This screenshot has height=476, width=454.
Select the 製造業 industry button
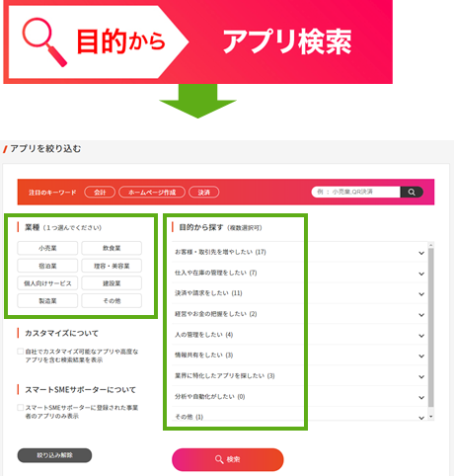[47, 301]
